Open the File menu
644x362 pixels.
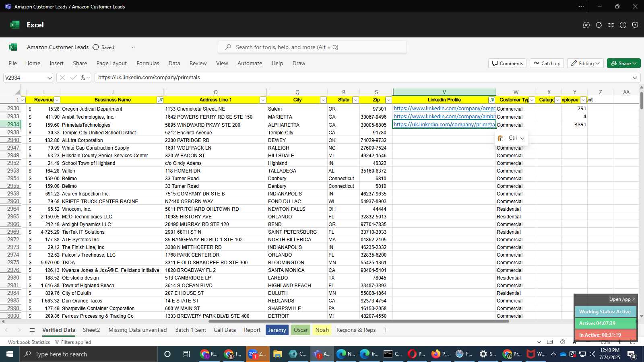pos(13,64)
